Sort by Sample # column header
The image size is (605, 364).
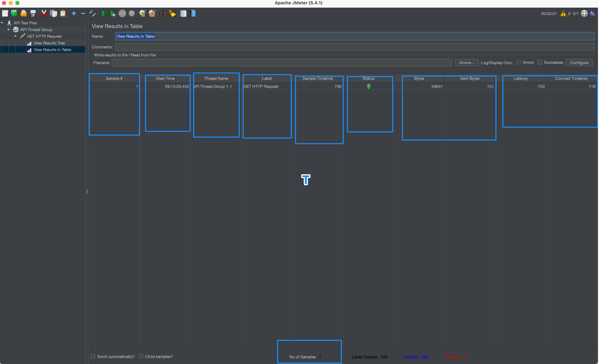point(114,78)
